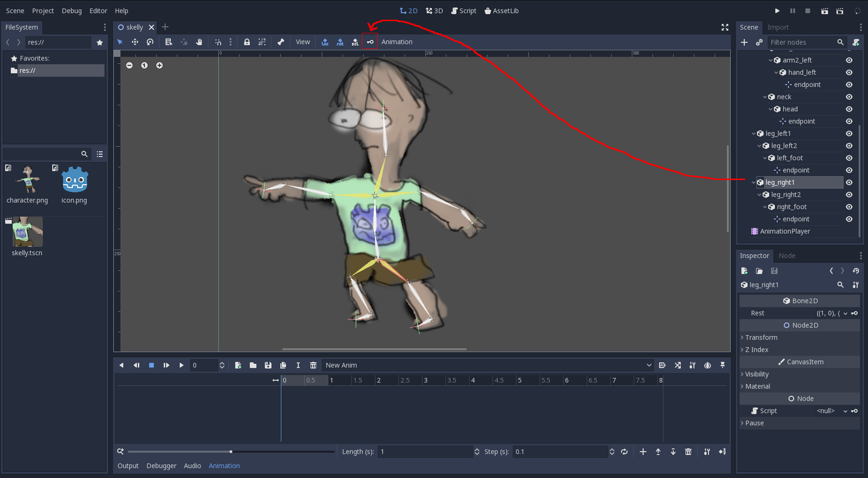Toggle distraction-free mode icon
Image resolution: width=868 pixels, height=478 pixels.
point(725,27)
